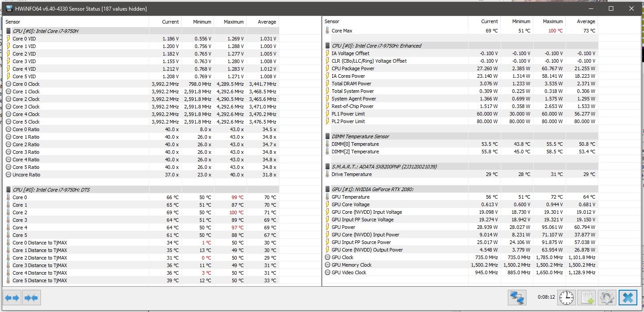Open the network remote sensor icon
Image resolution: width=644 pixels, height=312 pixels.
(518, 297)
